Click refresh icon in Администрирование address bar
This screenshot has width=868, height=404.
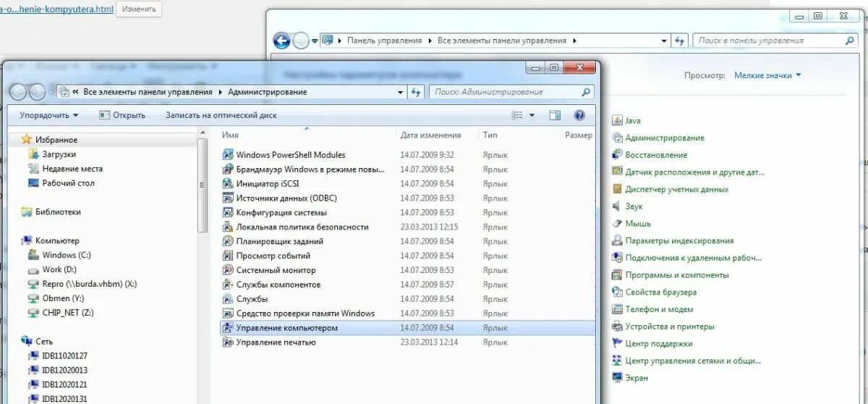[416, 92]
